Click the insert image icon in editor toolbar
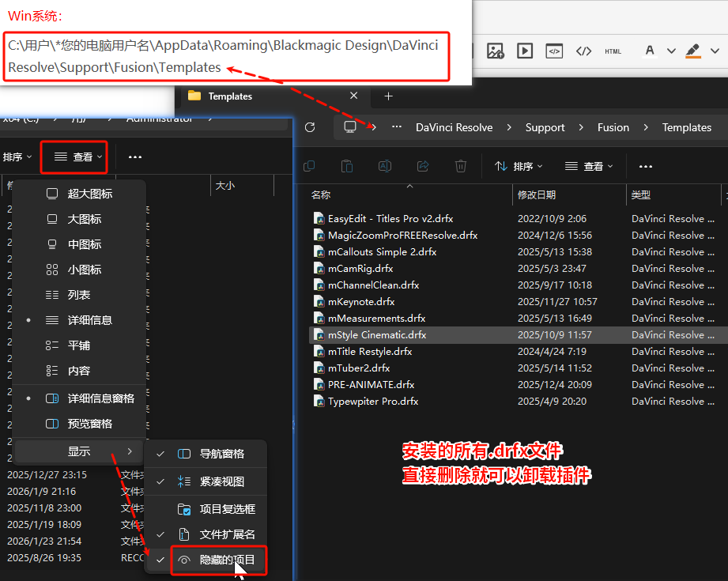Screen dimensions: 728x581 [x=496, y=51]
